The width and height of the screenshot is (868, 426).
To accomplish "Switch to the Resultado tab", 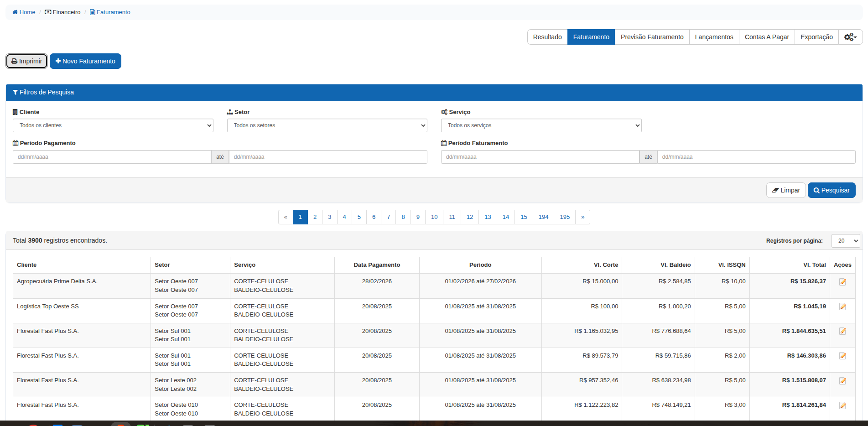I will coord(547,37).
